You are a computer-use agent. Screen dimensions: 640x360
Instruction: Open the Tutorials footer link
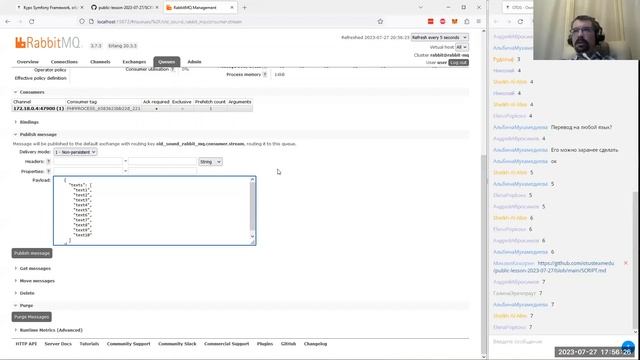click(89, 344)
